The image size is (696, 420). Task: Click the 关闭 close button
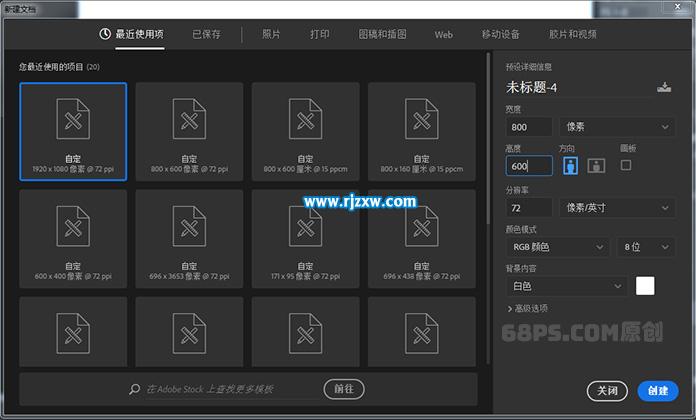pyautogui.click(x=607, y=390)
